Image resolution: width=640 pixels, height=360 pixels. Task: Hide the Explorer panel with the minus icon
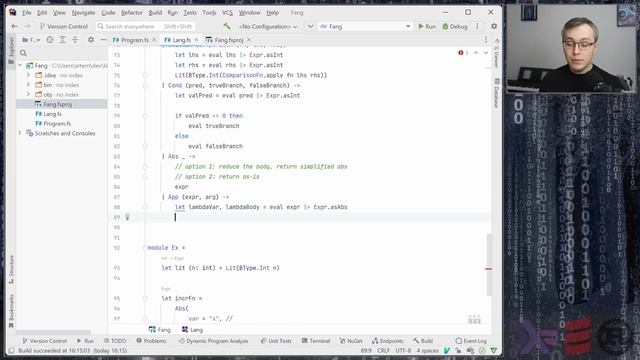[x=103, y=40]
